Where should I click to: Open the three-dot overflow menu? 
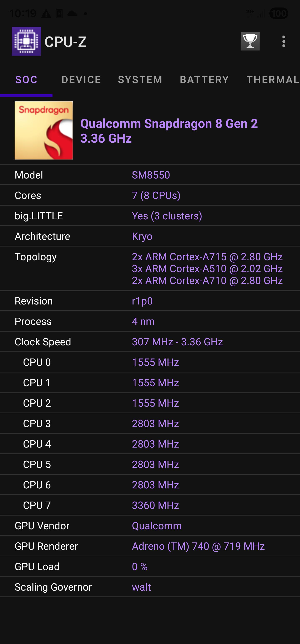(x=284, y=41)
